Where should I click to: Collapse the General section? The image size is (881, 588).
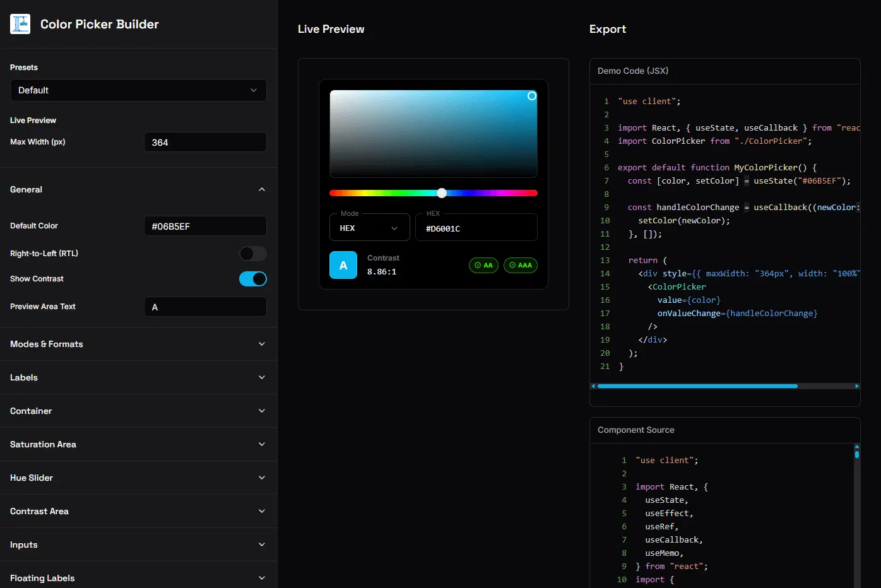pos(138,189)
